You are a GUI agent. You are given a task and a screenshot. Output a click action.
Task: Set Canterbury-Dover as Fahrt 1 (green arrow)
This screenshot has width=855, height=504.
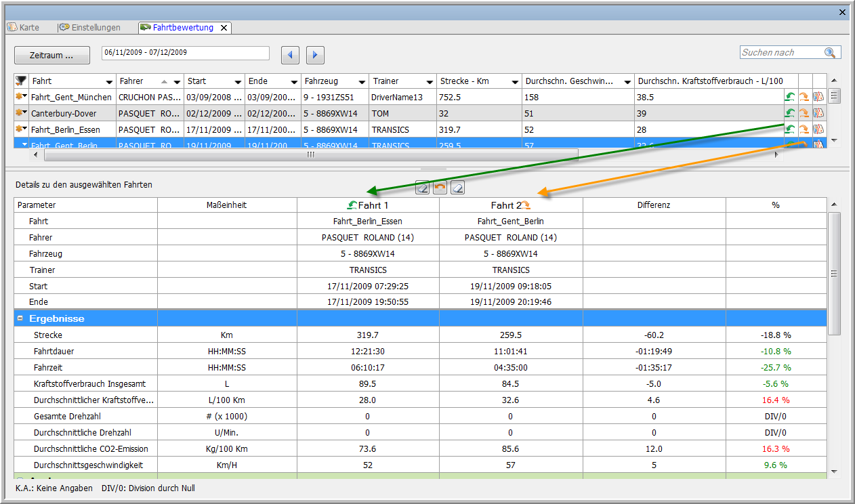point(790,113)
